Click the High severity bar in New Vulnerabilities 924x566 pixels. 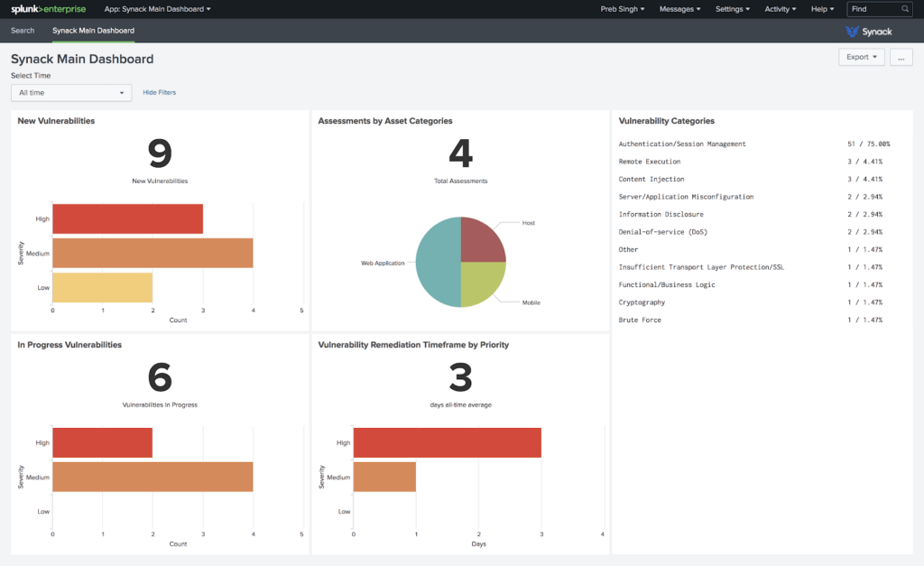pyautogui.click(x=126, y=218)
